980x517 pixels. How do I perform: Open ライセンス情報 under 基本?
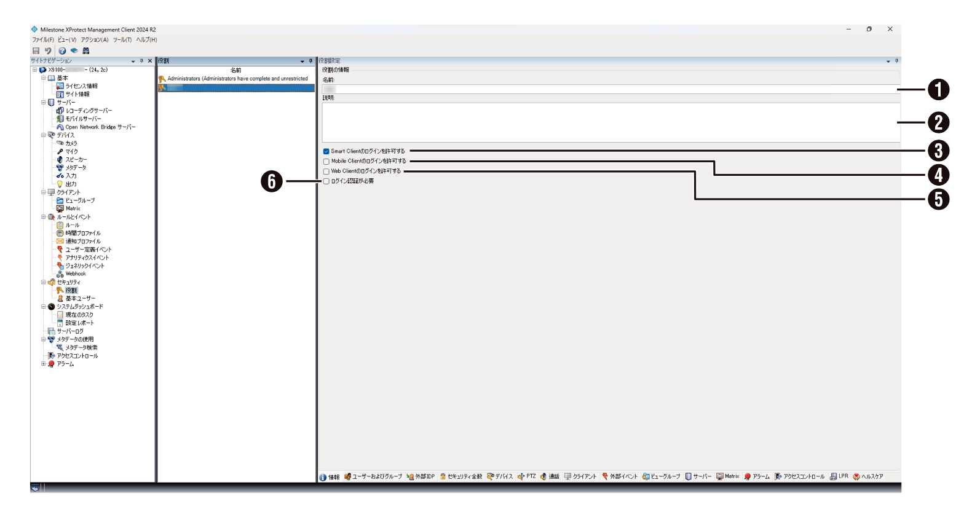[x=81, y=86]
